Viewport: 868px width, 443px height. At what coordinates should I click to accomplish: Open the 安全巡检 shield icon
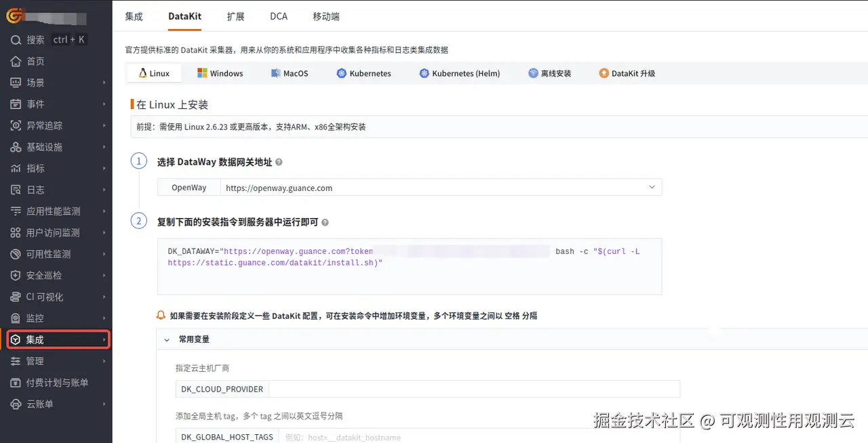pyautogui.click(x=16, y=276)
